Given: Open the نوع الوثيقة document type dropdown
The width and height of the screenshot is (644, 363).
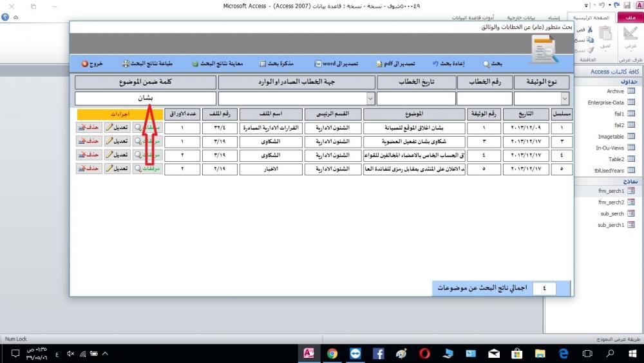Looking at the screenshot, I should [565, 99].
